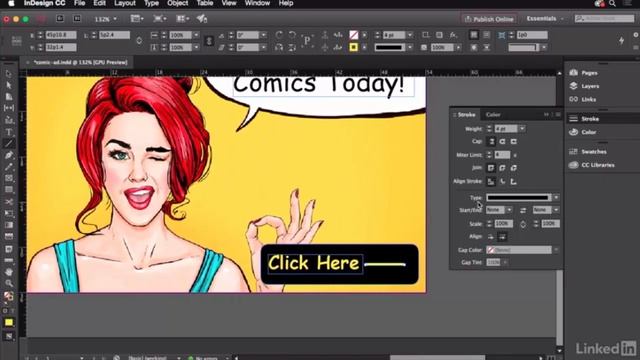Click the fx effects icon in Control bar

point(453,35)
